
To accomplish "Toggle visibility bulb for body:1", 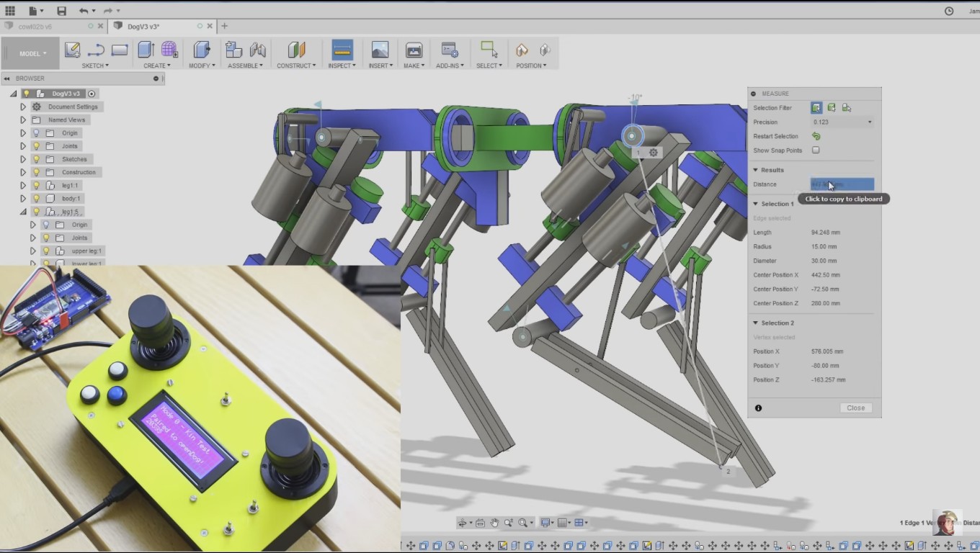I will tap(36, 199).
